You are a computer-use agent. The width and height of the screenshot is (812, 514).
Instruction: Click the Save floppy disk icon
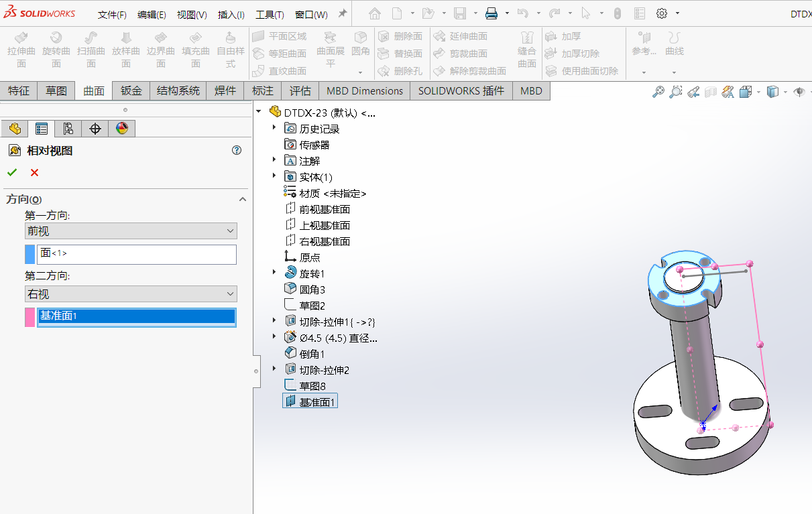(x=460, y=13)
